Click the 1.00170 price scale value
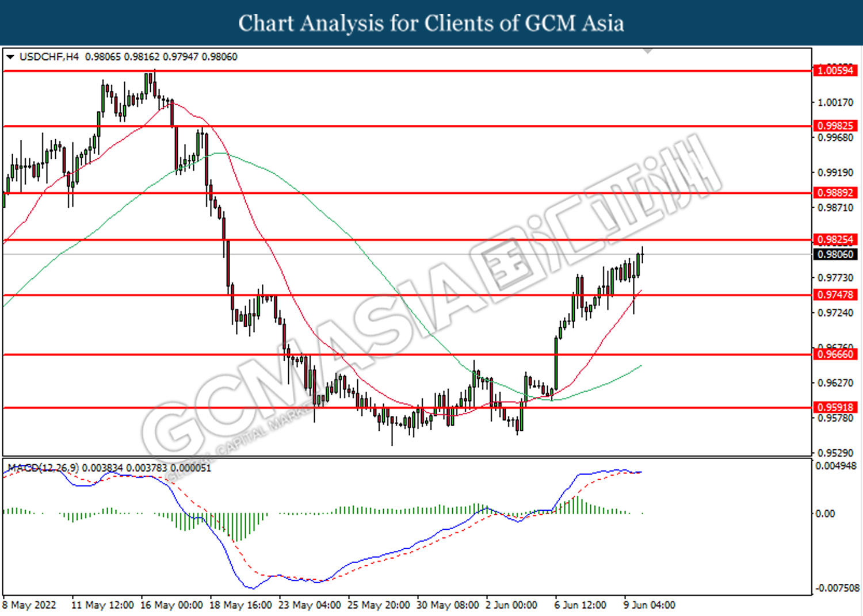The width and height of the screenshot is (863, 616). coord(836,102)
